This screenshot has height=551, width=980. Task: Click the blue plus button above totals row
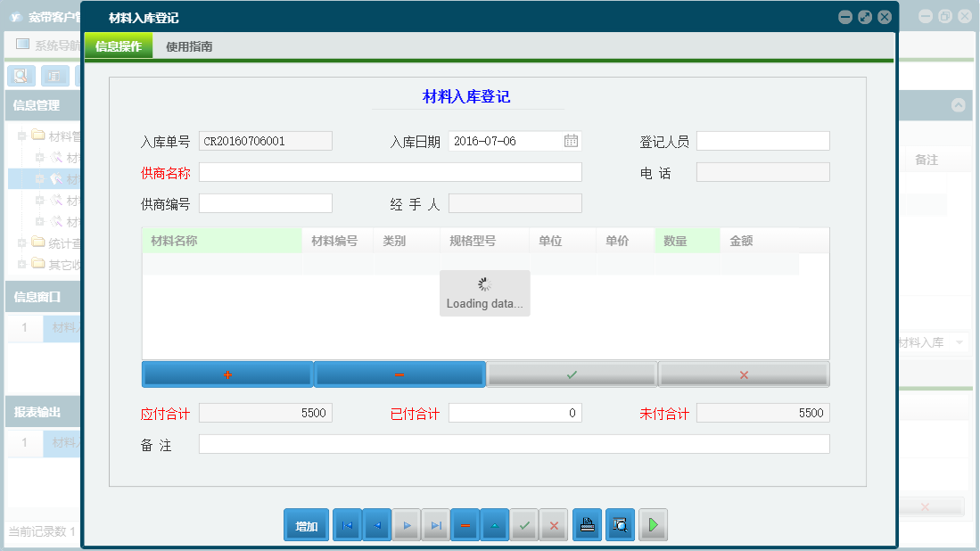coord(226,374)
